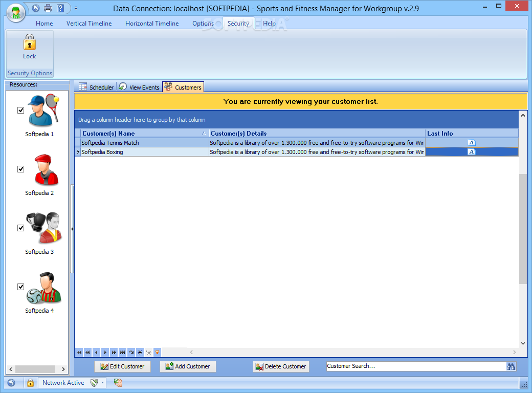Screen dimensions: 532x393
Task: Click the Softpedia 3 boxing gloves icon
Action: [44, 228]
